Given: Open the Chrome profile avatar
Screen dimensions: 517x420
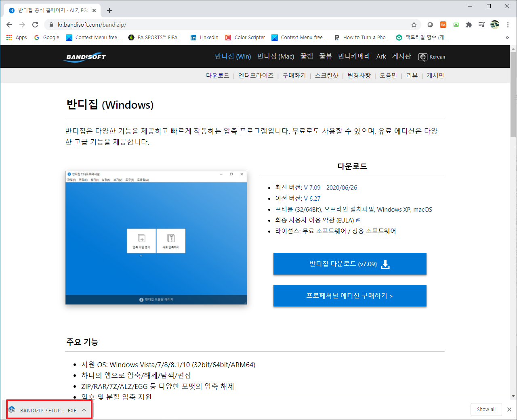Looking at the screenshot, I should point(495,25).
